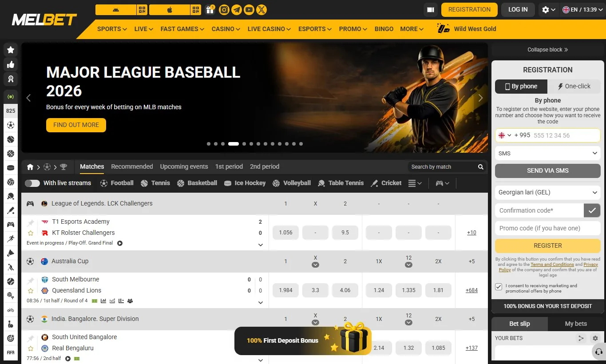The height and width of the screenshot is (364, 606).
Task: Expand the South Melbourne match row
Action: point(261,302)
